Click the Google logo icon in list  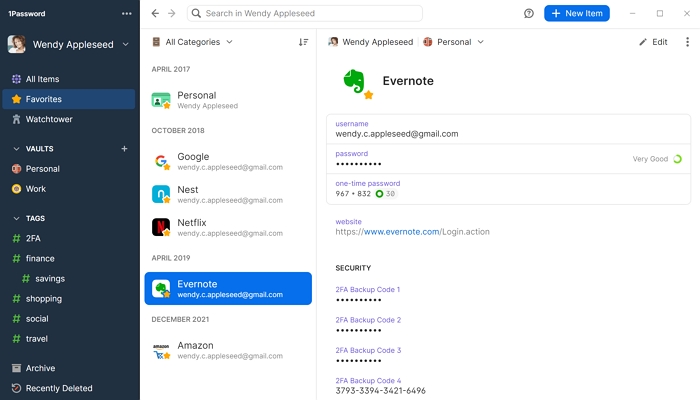pos(161,161)
